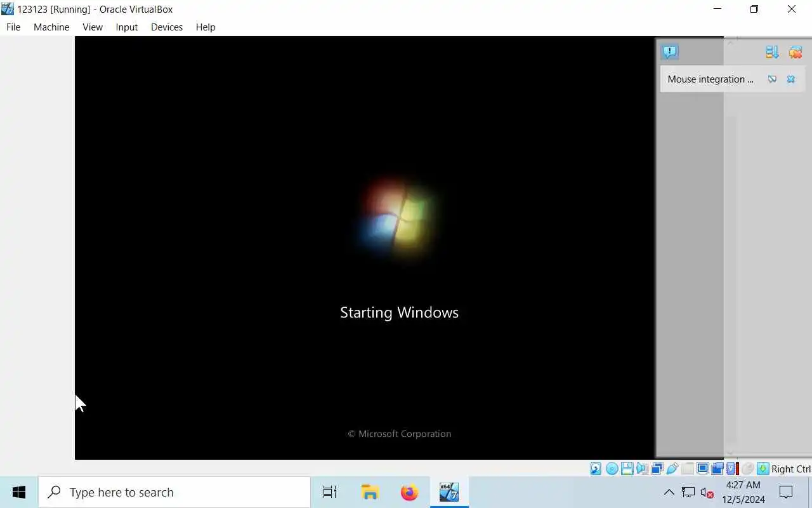Open the Machine menu
Viewport: 812px width, 508px height.
pyautogui.click(x=51, y=27)
